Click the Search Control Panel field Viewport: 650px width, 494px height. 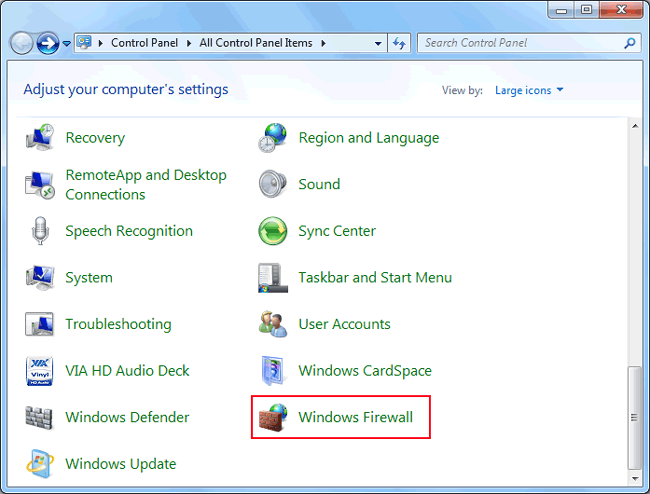point(529,43)
